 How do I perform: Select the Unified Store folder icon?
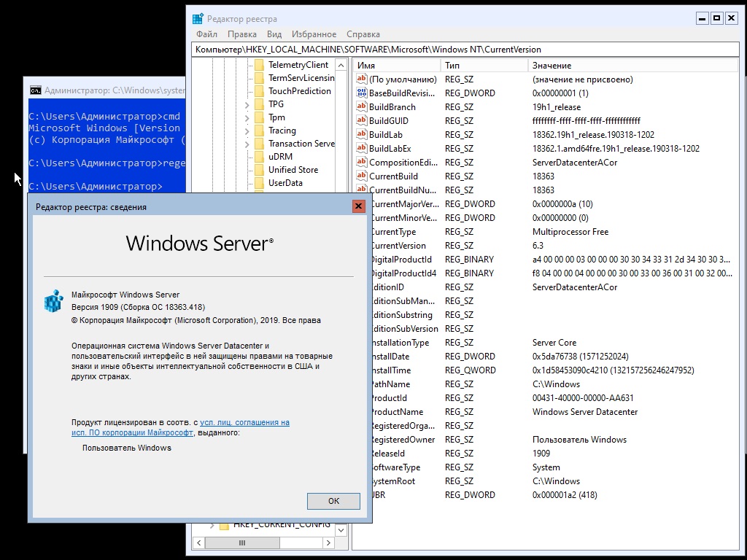(259, 170)
